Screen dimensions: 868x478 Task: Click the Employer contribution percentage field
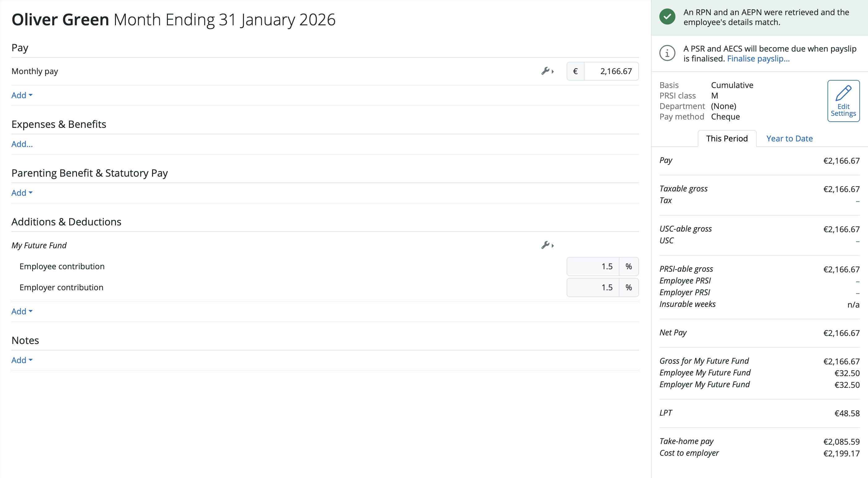click(x=593, y=287)
